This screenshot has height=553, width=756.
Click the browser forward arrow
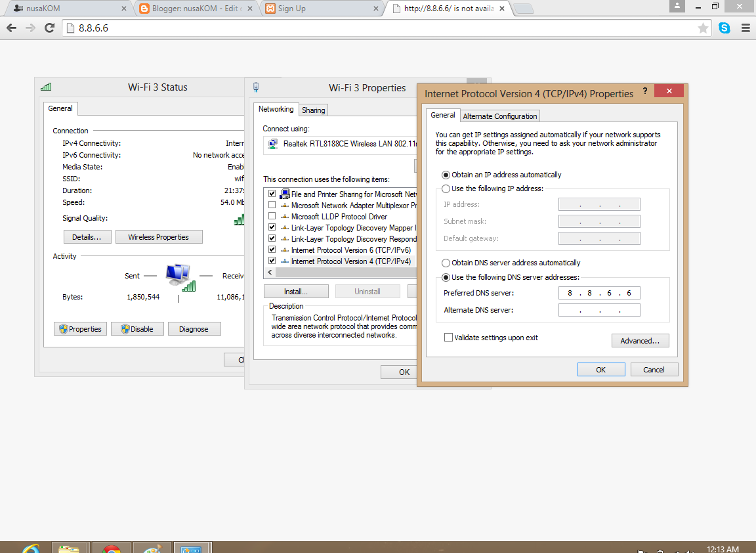coord(30,28)
